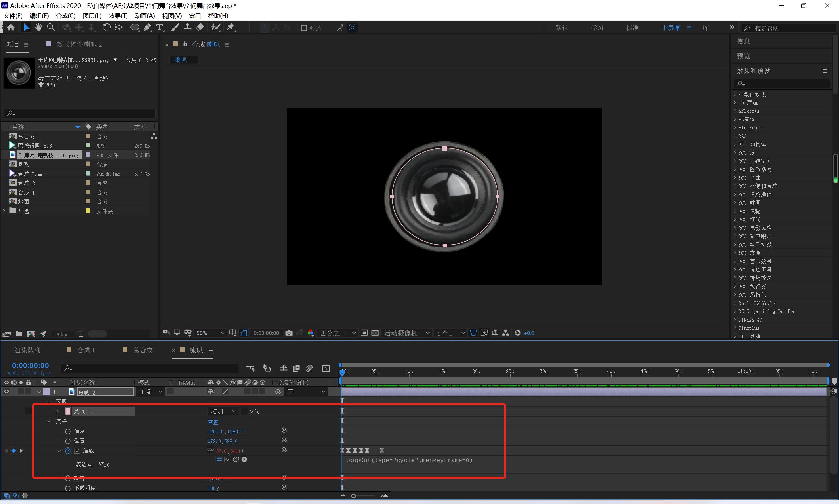Toggle the 对齐 snapping checkbox
This screenshot has width=839, height=504.
coord(303,28)
